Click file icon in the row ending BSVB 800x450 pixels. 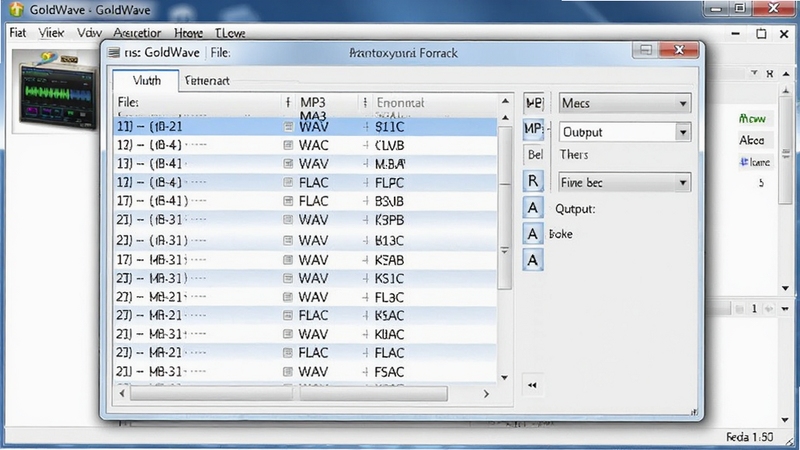coord(288,201)
